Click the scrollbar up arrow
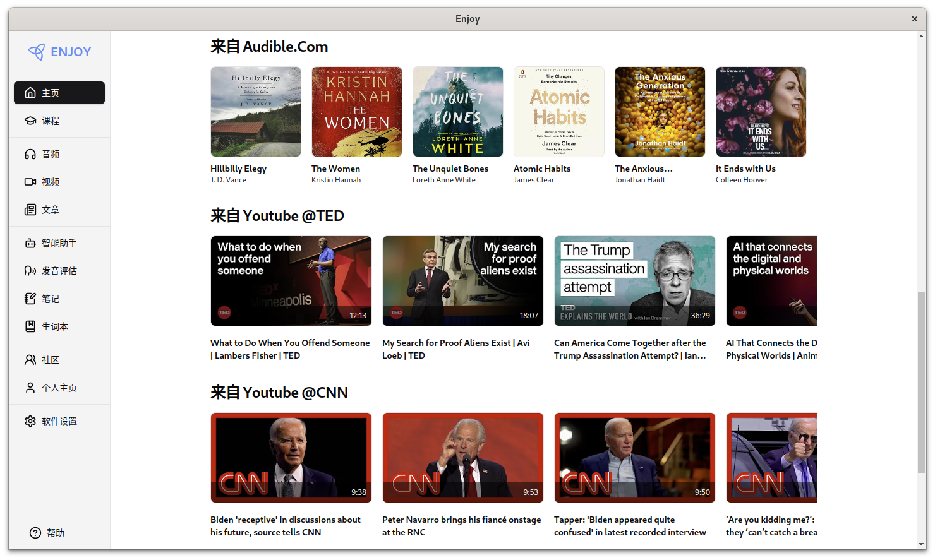The image size is (935, 560). coord(922,36)
